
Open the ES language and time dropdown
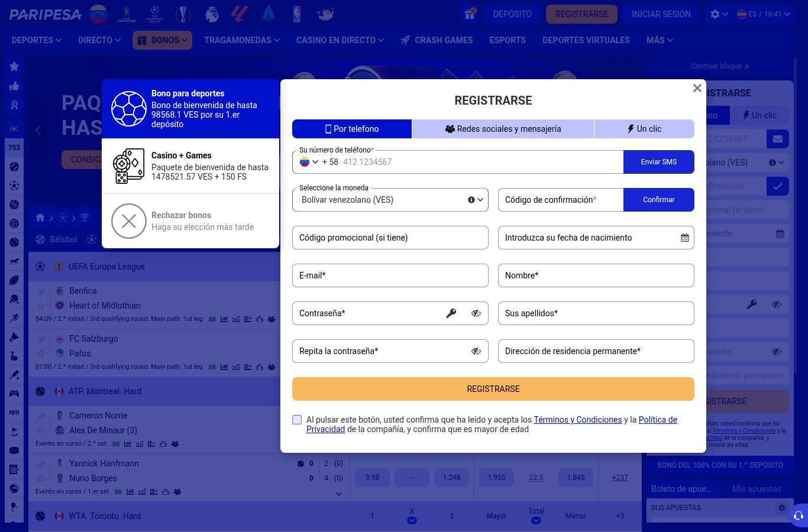pos(763,14)
